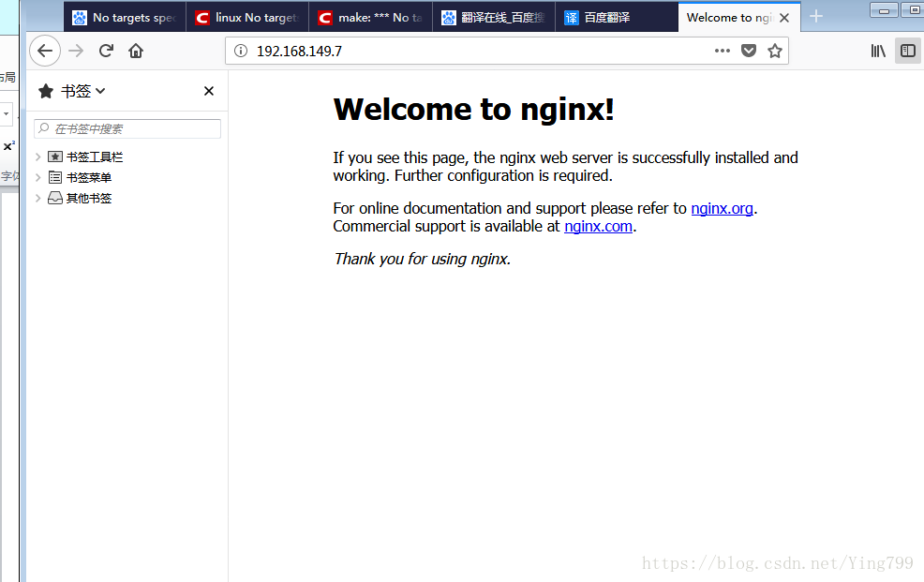924x582 pixels.
Task: Open a new tab with plus button
Action: click(816, 17)
